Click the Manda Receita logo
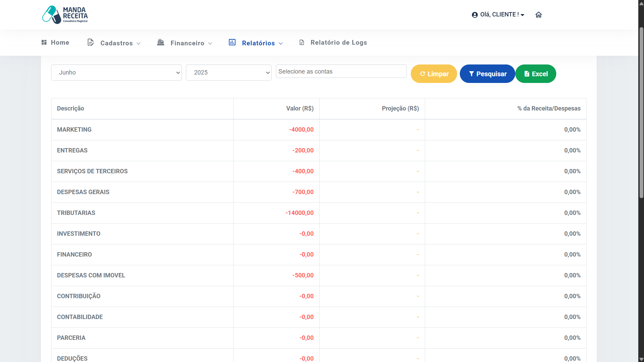The width and height of the screenshot is (644, 362). (65, 15)
